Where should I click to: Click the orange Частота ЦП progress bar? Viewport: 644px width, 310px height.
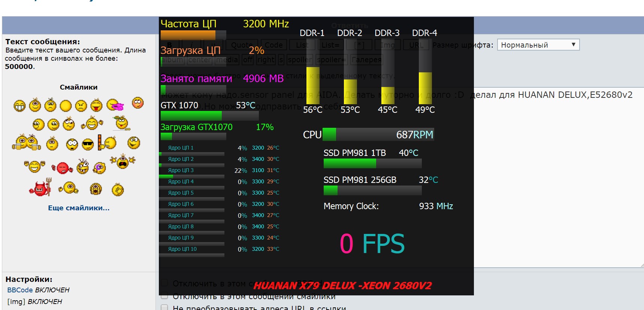point(193,35)
